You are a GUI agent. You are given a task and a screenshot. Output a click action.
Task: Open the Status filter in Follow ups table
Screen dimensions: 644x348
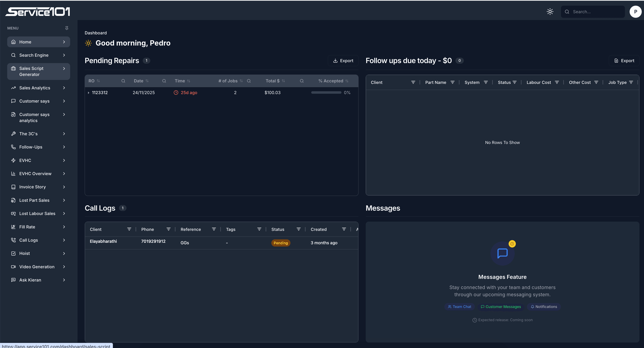pos(515,82)
